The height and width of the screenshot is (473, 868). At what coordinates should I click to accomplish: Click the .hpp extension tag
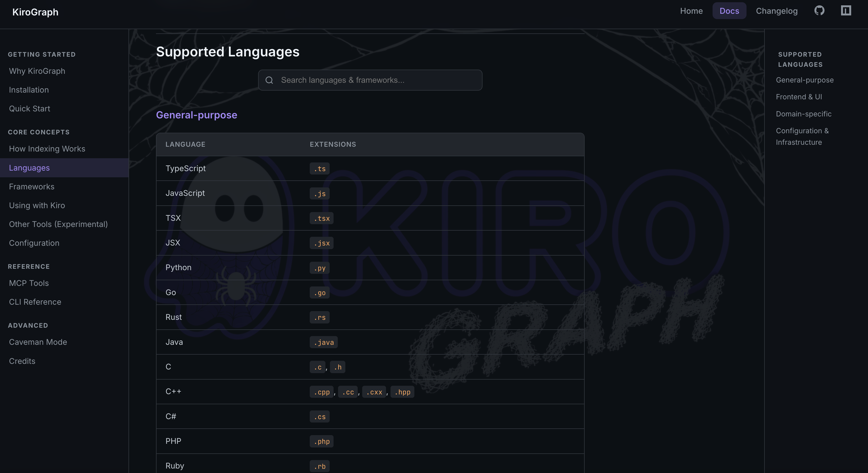tap(402, 392)
